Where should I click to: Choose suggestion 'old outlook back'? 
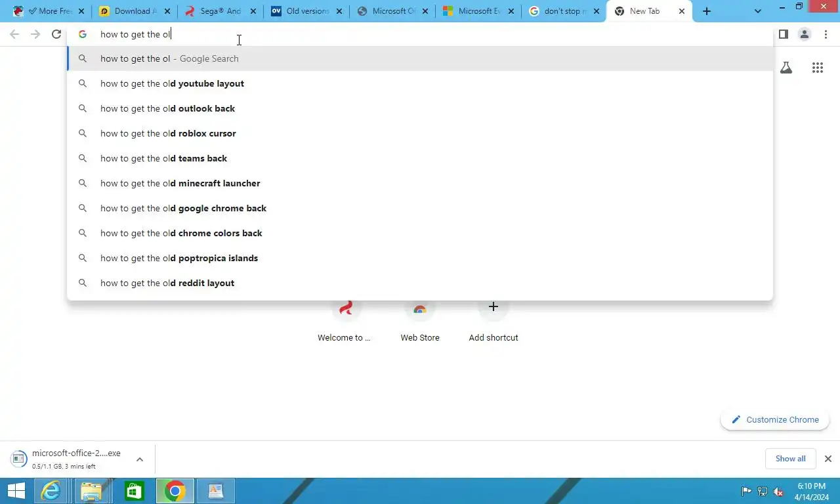point(420,108)
